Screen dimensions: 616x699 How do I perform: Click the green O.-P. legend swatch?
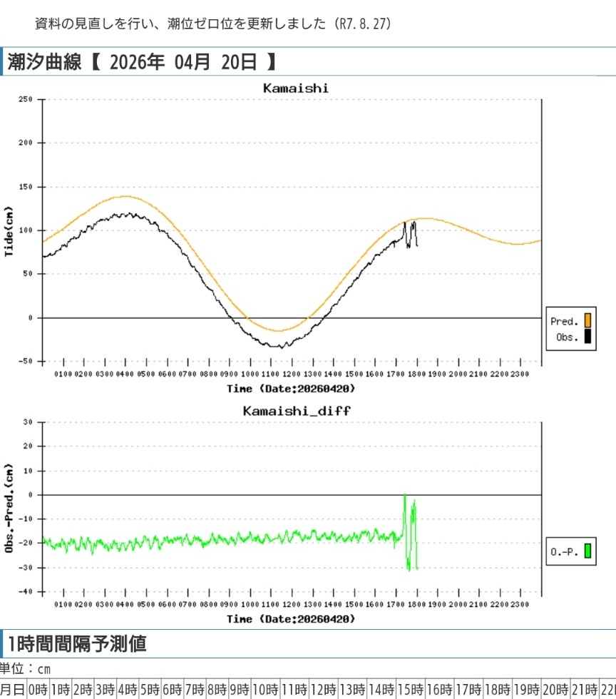[x=587, y=551]
